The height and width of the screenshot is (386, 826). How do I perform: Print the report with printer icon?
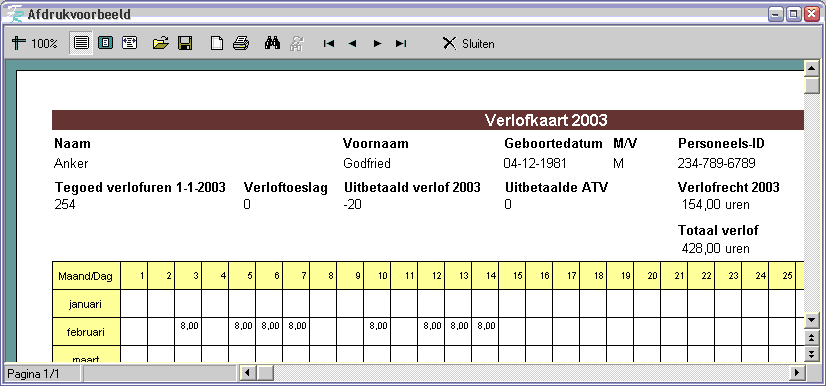point(241,43)
